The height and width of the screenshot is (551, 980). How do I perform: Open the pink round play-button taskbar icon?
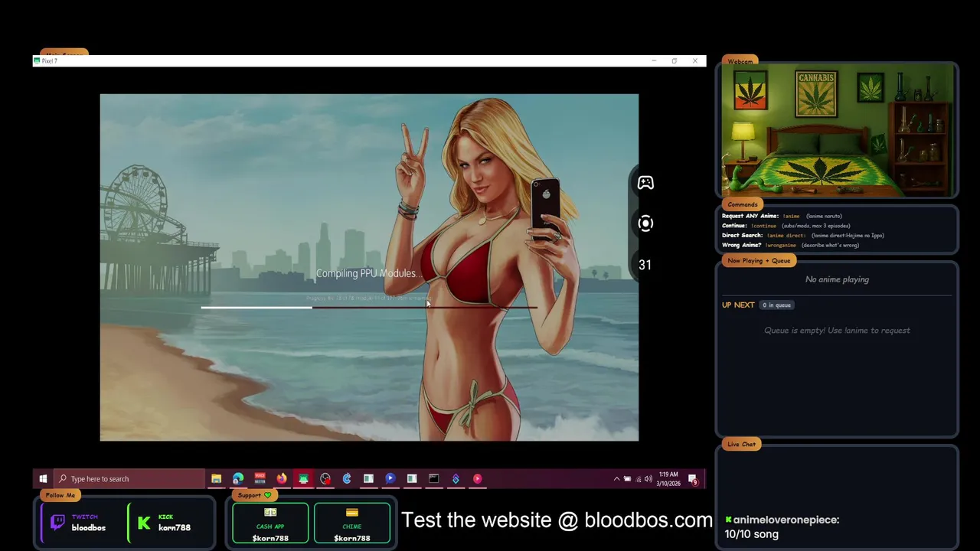tap(477, 479)
